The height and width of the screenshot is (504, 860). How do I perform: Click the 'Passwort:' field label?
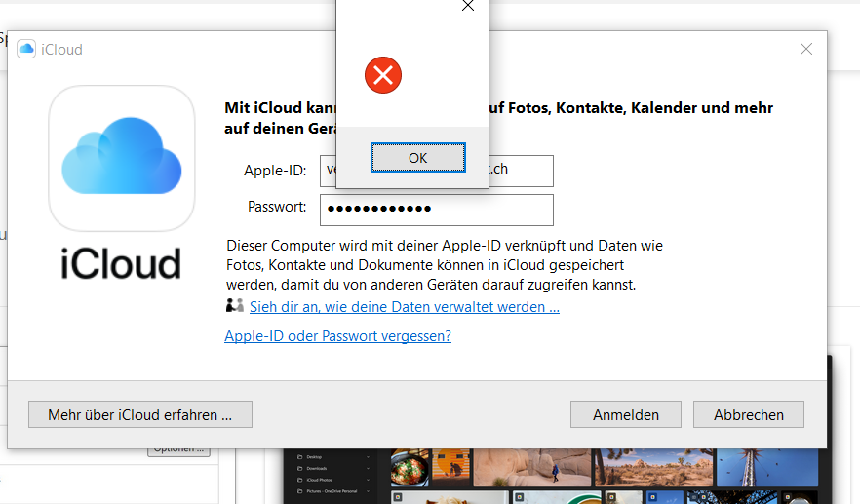point(277,207)
